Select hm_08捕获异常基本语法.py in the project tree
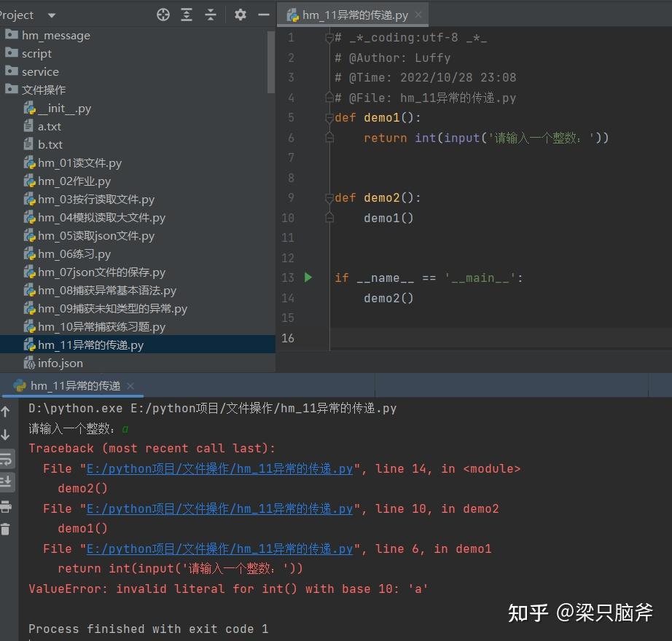The image size is (672, 641). point(107,291)
